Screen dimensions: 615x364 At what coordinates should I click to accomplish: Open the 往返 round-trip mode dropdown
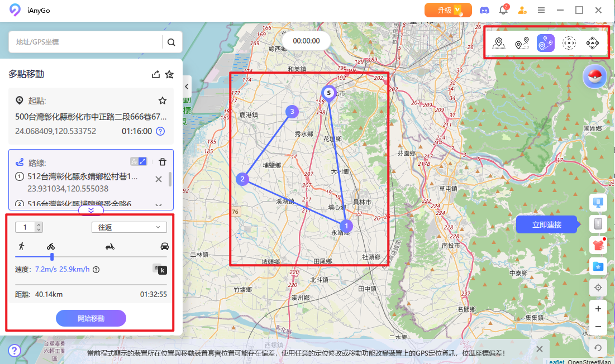129,227
